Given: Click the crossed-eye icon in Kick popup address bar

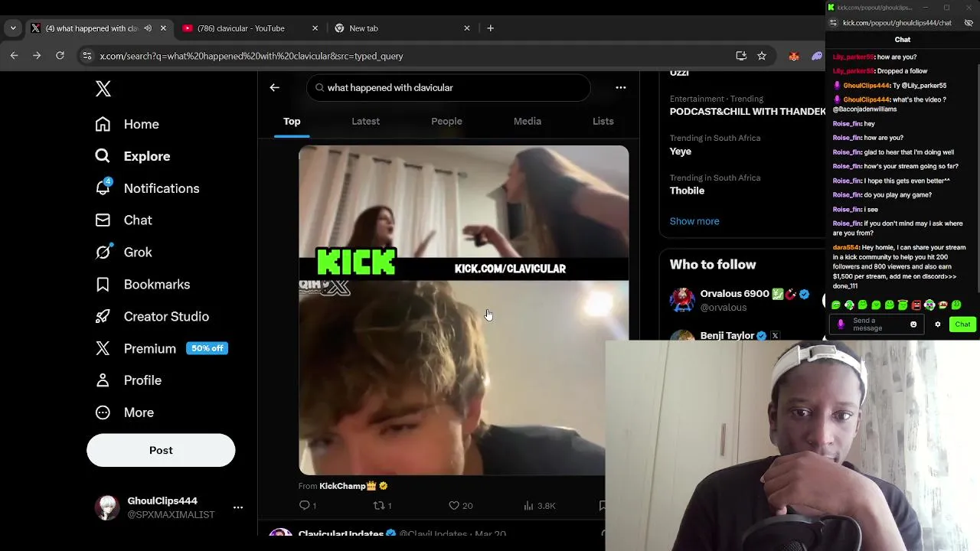Looking at the screenshot, I should pyautogui.click(x=969, y=23).
